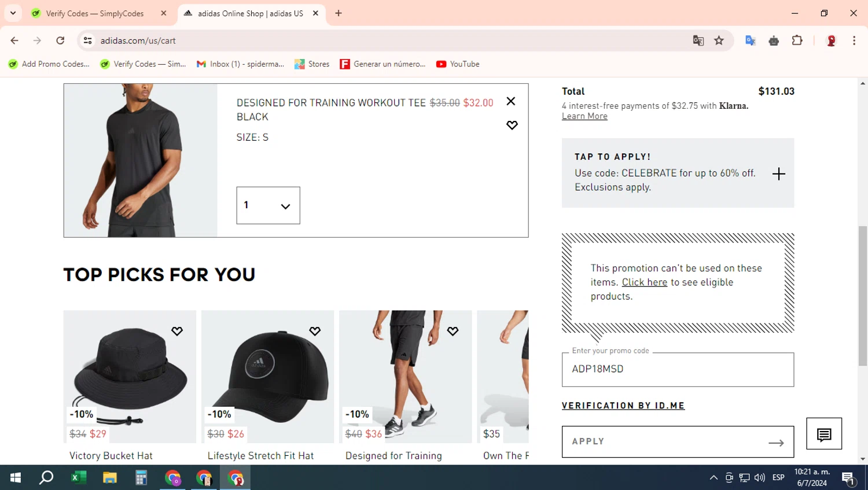The height and width of the screenshot is (490, 868).
Task: Open Generar un número bookmark
Action: [382, 64]
